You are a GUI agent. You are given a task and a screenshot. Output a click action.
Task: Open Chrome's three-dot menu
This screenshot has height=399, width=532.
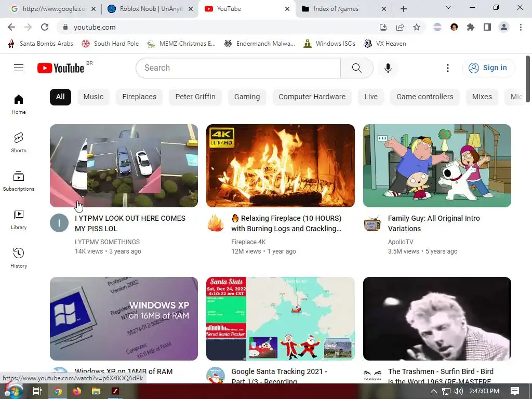(521, 27)
